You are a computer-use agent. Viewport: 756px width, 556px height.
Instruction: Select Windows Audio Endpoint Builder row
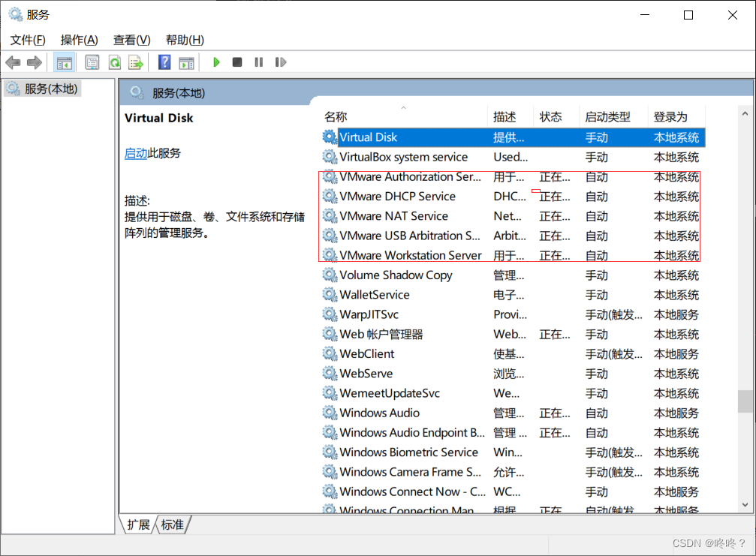pyautogui.click(x=513, y=433)
